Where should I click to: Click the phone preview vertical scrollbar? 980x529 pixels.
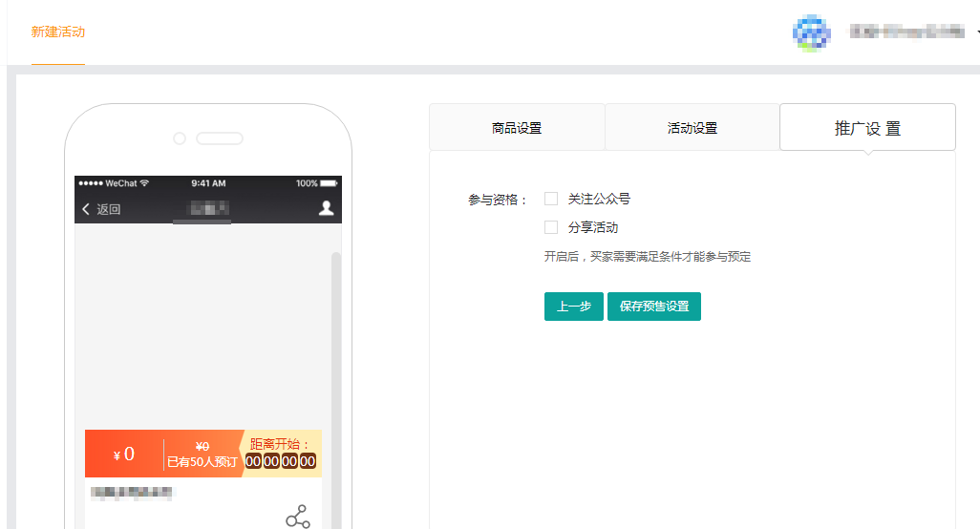tap(335, 382)
